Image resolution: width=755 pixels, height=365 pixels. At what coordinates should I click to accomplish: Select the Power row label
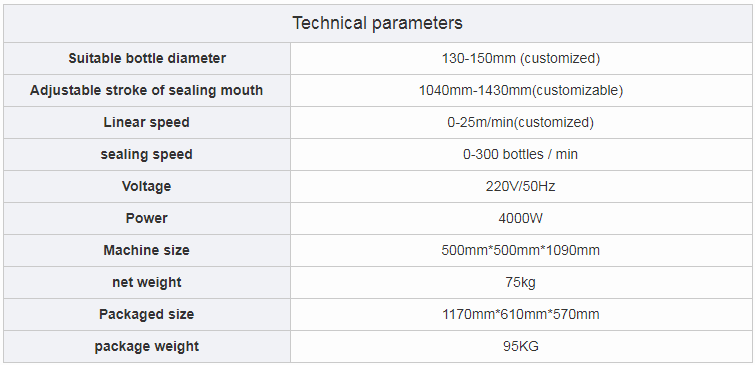147,218
